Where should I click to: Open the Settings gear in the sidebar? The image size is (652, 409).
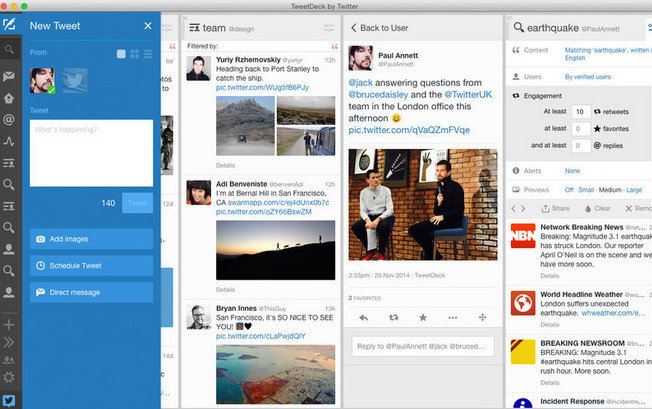9,377
